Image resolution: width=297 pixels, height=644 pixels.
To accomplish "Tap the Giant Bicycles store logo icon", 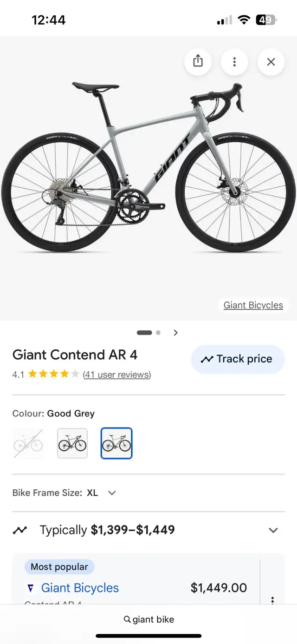I will 31,588.
